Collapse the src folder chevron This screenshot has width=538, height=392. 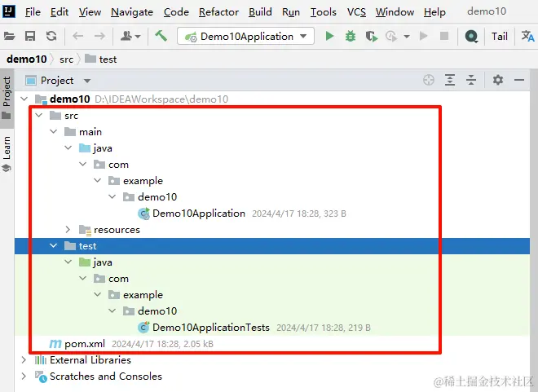click(39, 115)
